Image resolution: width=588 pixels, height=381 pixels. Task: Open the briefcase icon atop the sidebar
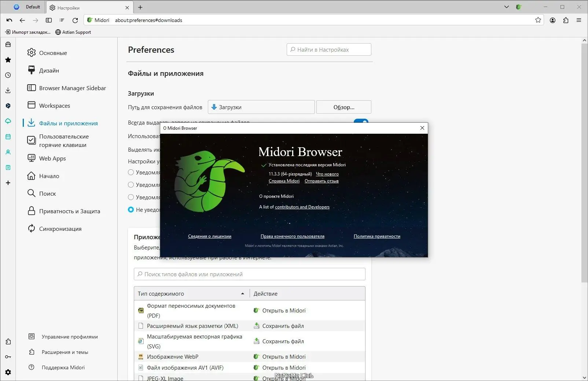(8, 44)
